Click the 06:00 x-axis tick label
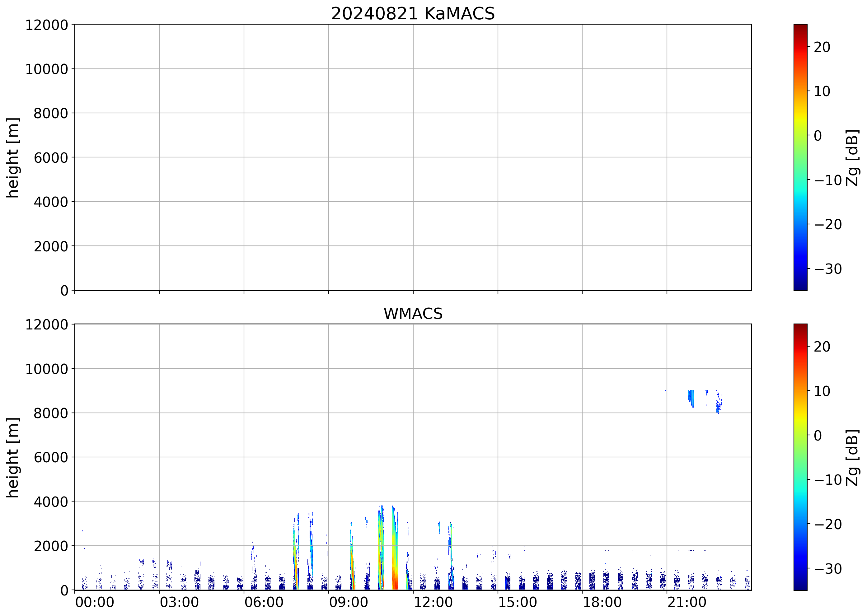This screenshot has height=616, width=867. click(264, 602)
